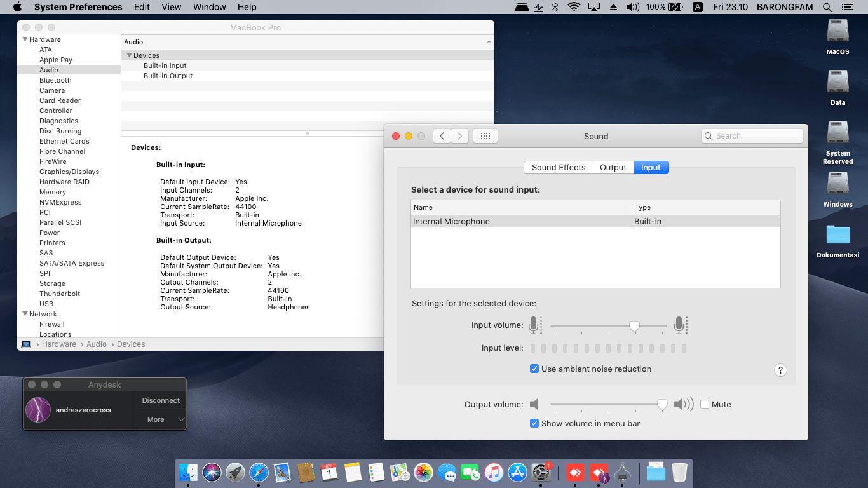Click AnyDesk Dock icon with purple avatar badge
868x488 pixels.
click(x=599, y=473)
